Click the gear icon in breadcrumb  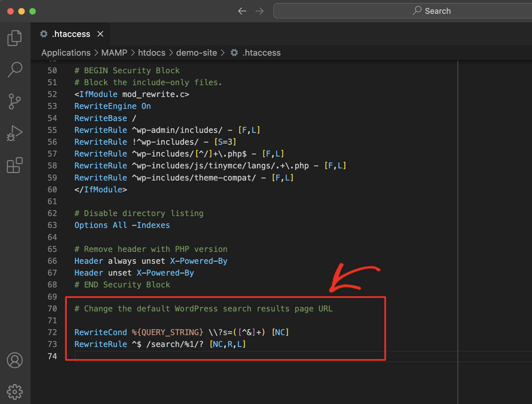(x=234, y=53)
